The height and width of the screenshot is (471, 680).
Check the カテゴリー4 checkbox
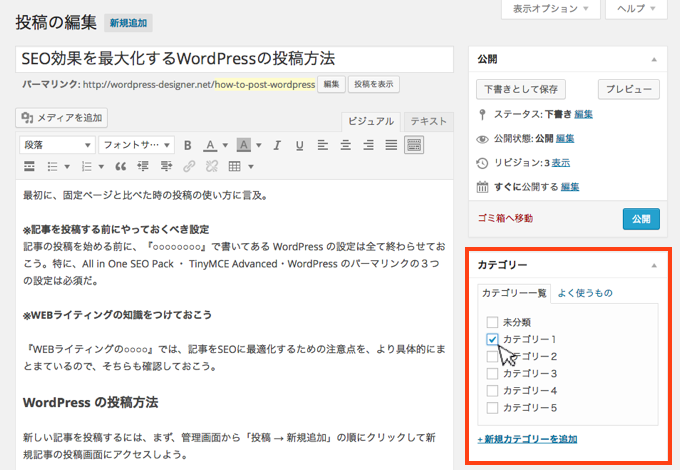492,391
